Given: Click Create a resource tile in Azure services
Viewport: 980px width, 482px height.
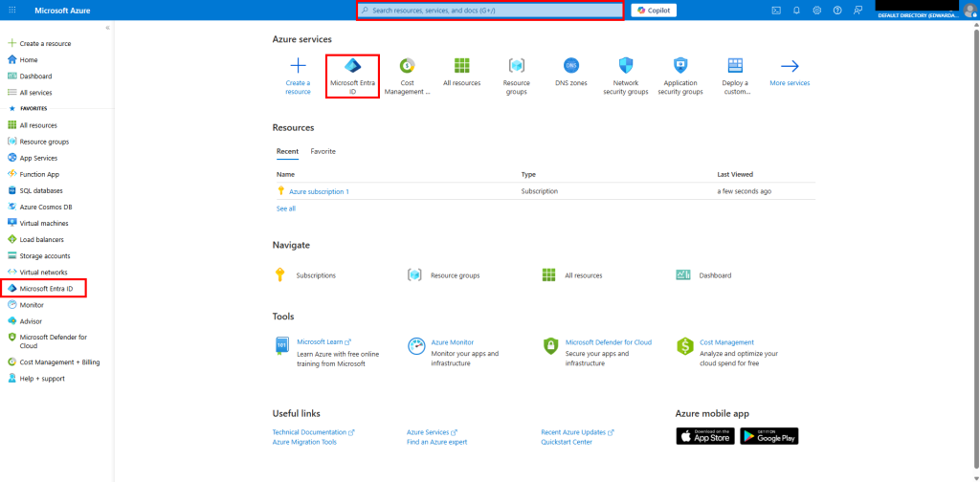Looking at the screenshot, I should [299, 77].
